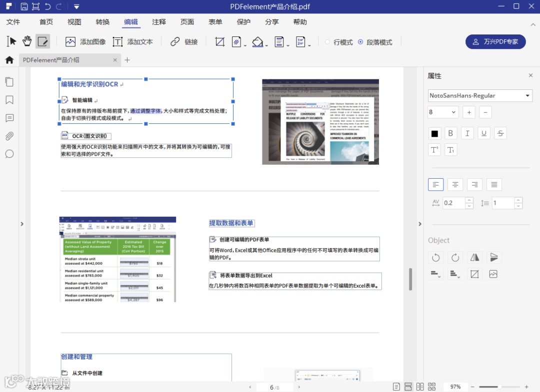Open the object distribute dropdown
The height and width of the screenshot is (392, 540).
[x=455, y=274]
